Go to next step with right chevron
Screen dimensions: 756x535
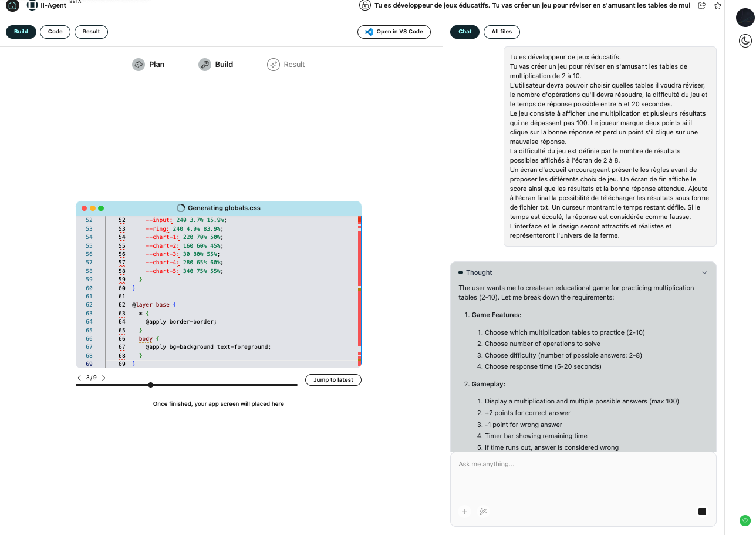(x=104, y=378)
